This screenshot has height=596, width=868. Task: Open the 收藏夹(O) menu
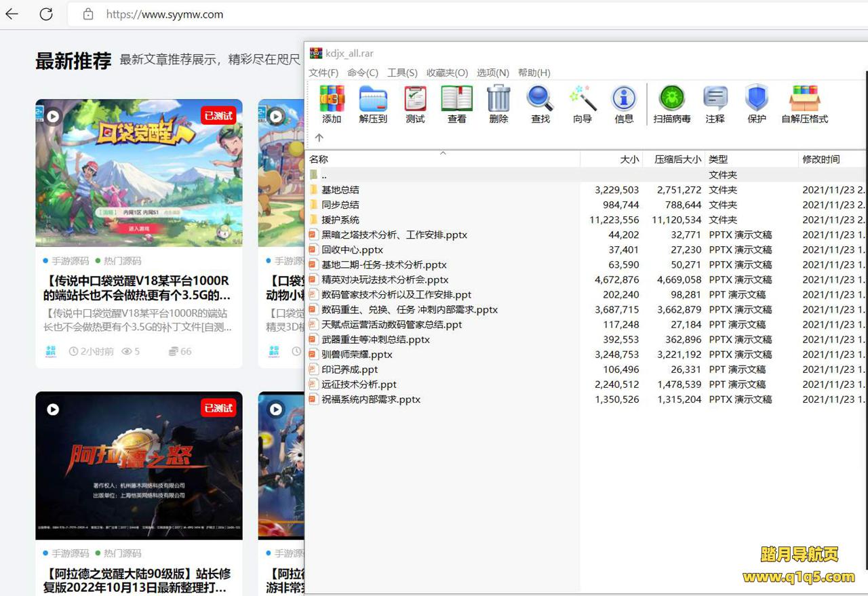coord(447,73)
